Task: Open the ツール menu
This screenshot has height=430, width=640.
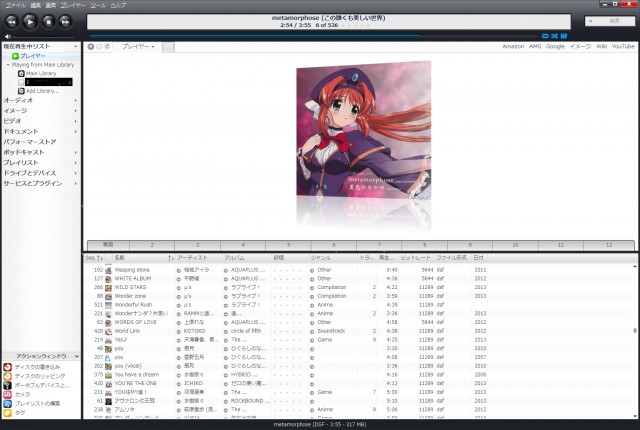Action: pos(98,5)
